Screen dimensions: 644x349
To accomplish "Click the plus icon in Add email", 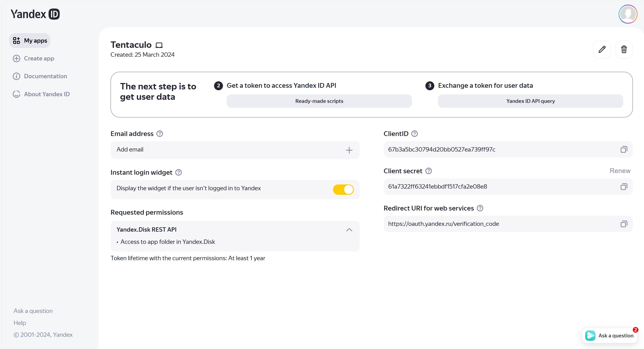I will click(x=349, y=150).
